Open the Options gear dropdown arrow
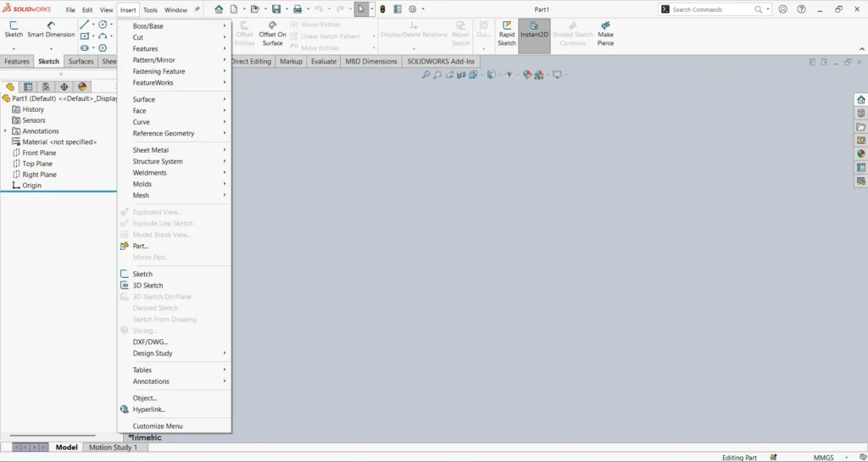The height and width of the screenshot is (462, 868). click(x=423, y=9)
